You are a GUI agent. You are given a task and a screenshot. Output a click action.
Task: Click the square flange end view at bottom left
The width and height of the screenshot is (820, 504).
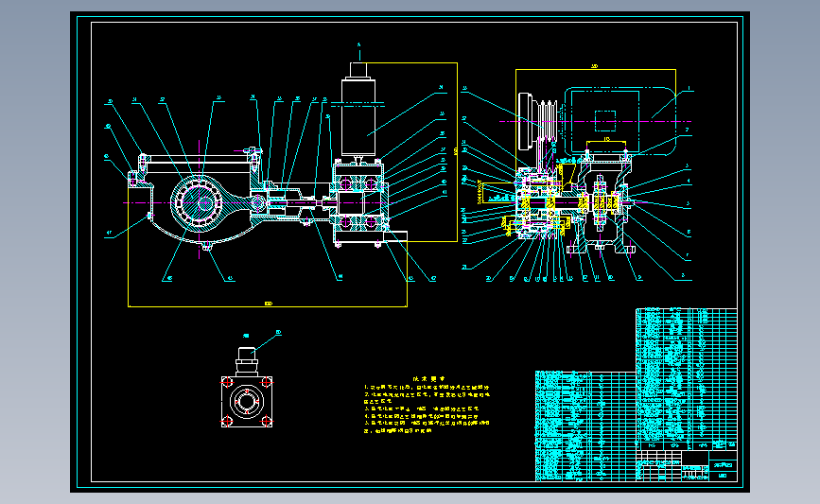click(246, 402)
